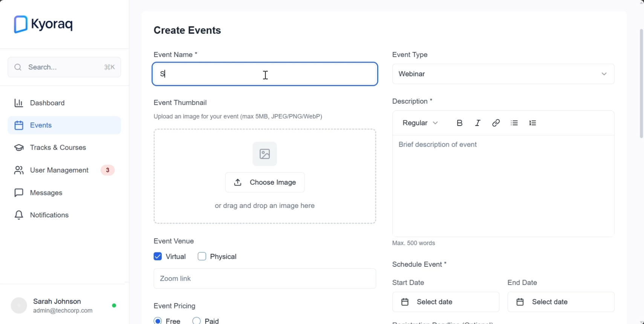This screenshot has width=644, height=324.
Task: Open the Messages section
Action: [46, 193]
